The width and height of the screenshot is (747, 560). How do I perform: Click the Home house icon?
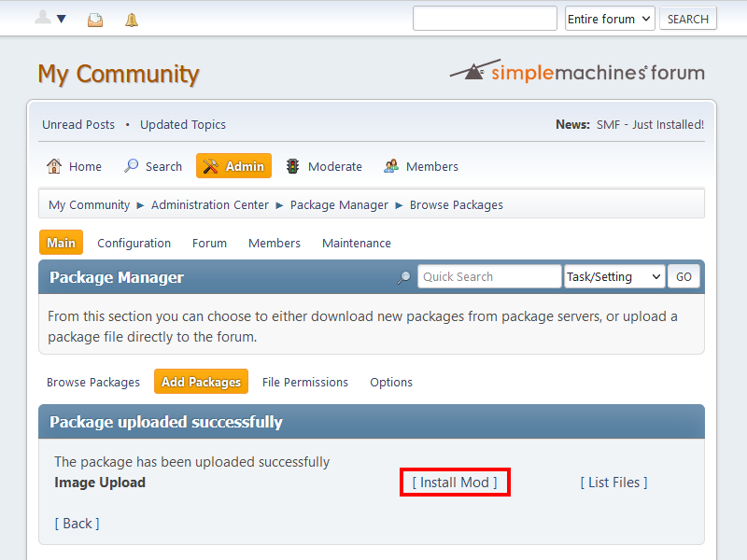(x=54, y=166)
